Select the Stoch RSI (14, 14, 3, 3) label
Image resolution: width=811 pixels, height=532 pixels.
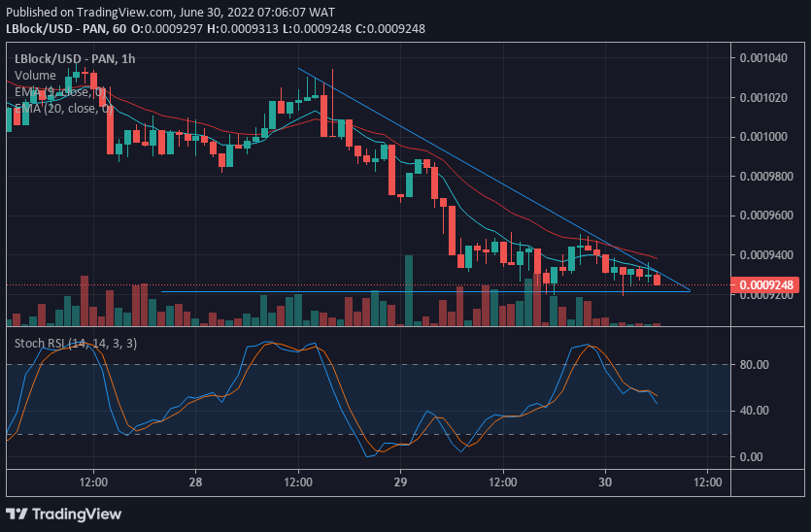[76, 344]
